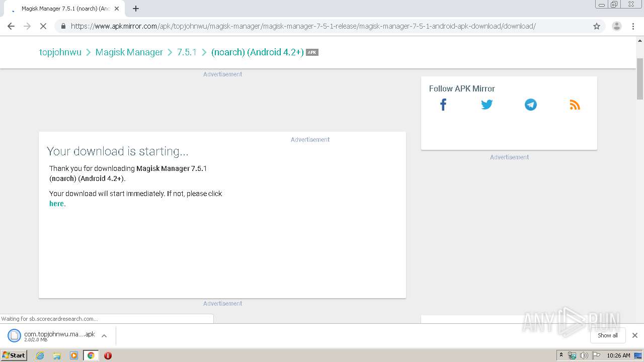This screenshot has height=362, width=644.
Task: Go forward to the next page
Action: pyautogui.click(x=27, y=26)
